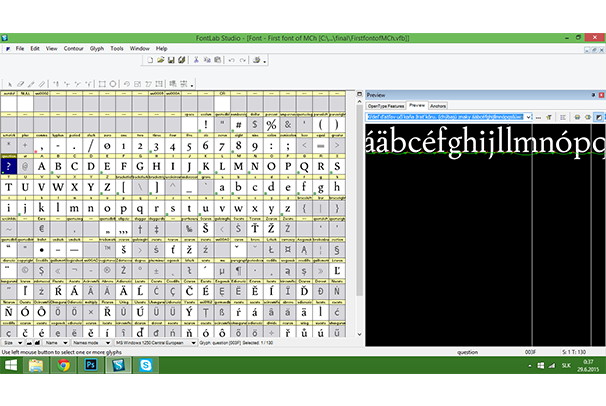The height and width of the screenshot is (406, 606).
Task: Switch to the Anchors tab
Action: click(x=438, y=104)
